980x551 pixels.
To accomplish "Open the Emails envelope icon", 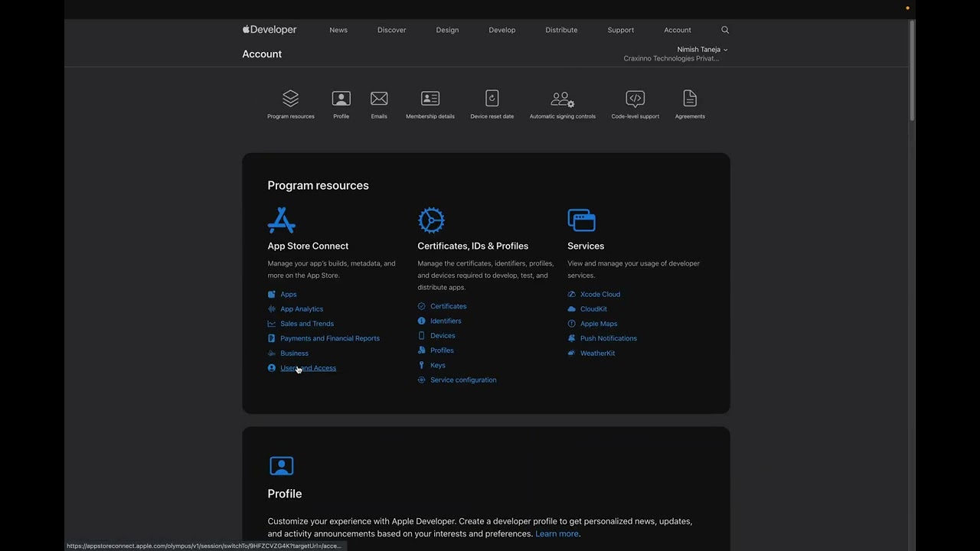I will tap(379, 98).
